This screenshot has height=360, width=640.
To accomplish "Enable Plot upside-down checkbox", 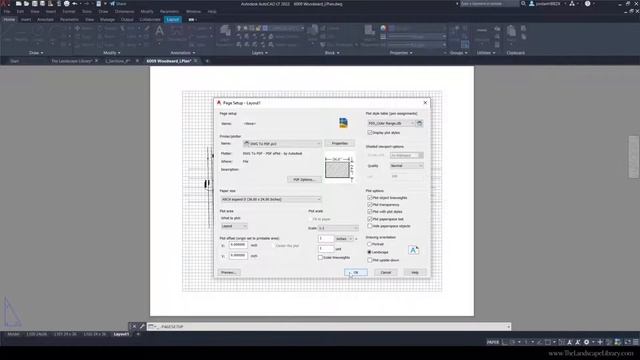I will point(370,260).
